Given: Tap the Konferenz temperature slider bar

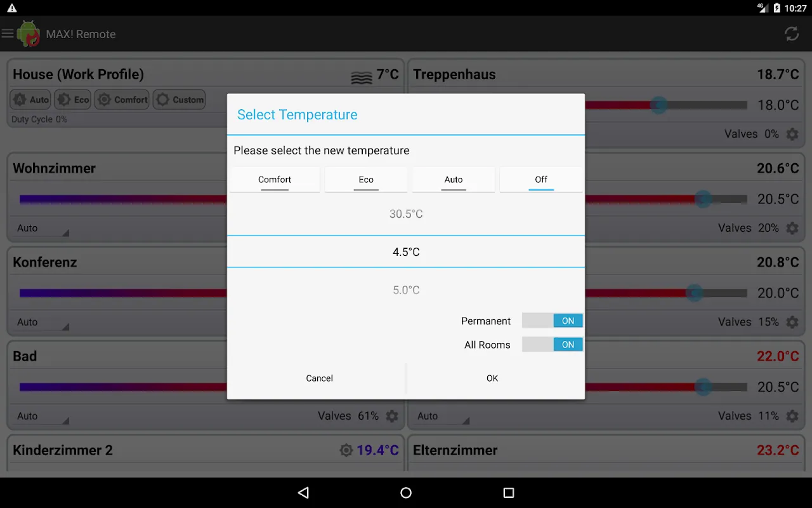Looking at the screenshot, I should pos(123,293).
